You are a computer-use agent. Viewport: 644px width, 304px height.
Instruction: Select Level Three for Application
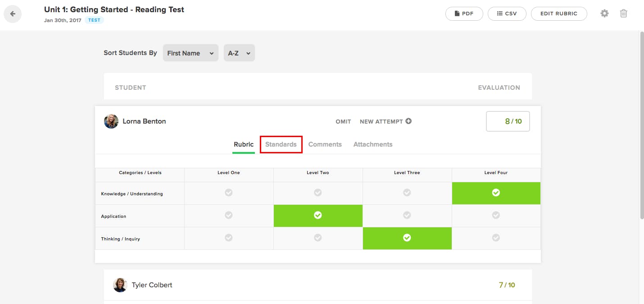point(407,215)
